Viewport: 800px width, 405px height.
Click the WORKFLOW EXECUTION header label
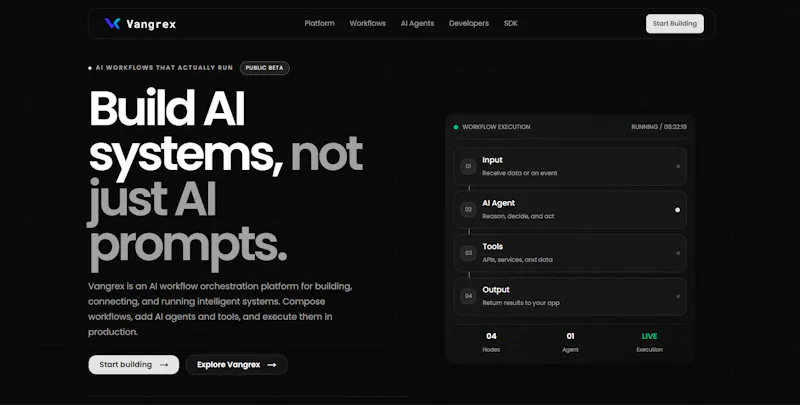pos(496,127)
